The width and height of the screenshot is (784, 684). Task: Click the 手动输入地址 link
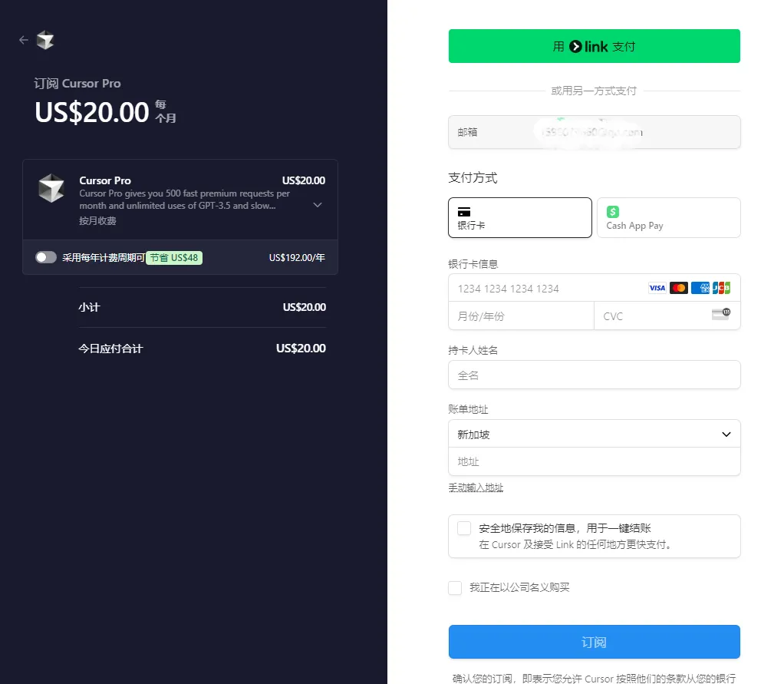[x=476, y=487]
